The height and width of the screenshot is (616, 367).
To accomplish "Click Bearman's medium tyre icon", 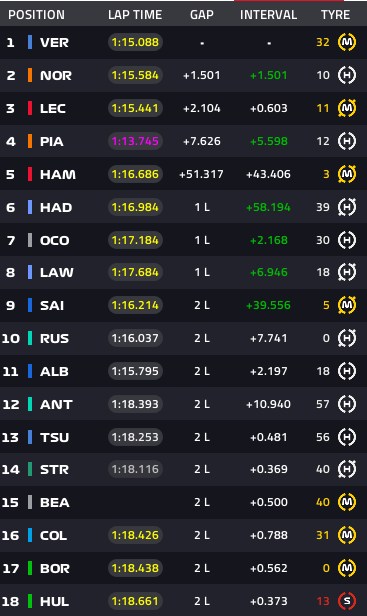I will (x=347, y=502).
